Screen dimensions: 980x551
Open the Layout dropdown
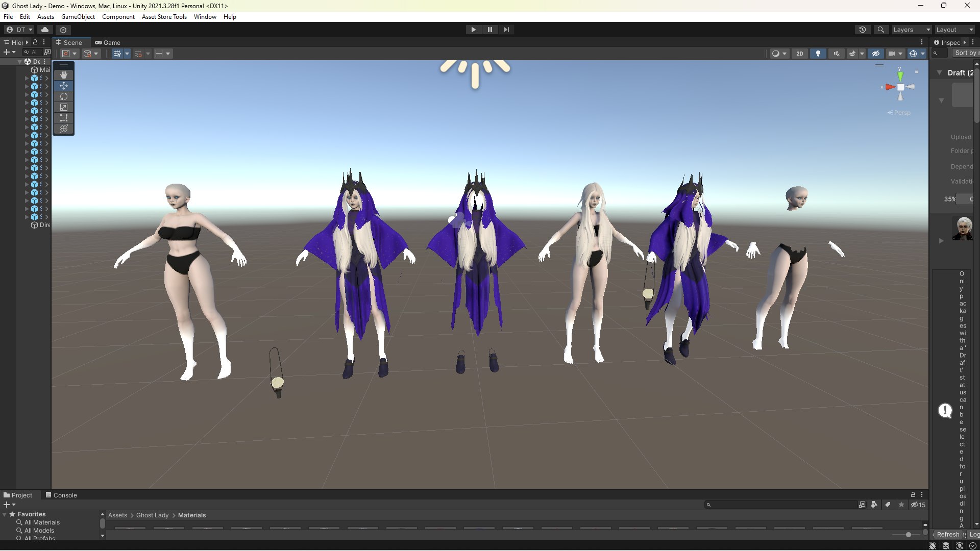coord(954,30)
